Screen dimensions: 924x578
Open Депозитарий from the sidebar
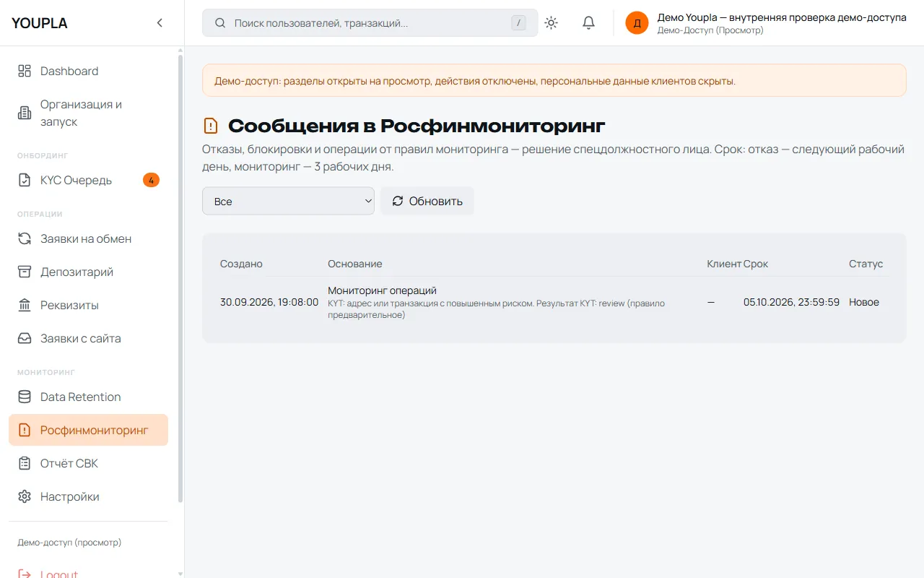[88, 272]
